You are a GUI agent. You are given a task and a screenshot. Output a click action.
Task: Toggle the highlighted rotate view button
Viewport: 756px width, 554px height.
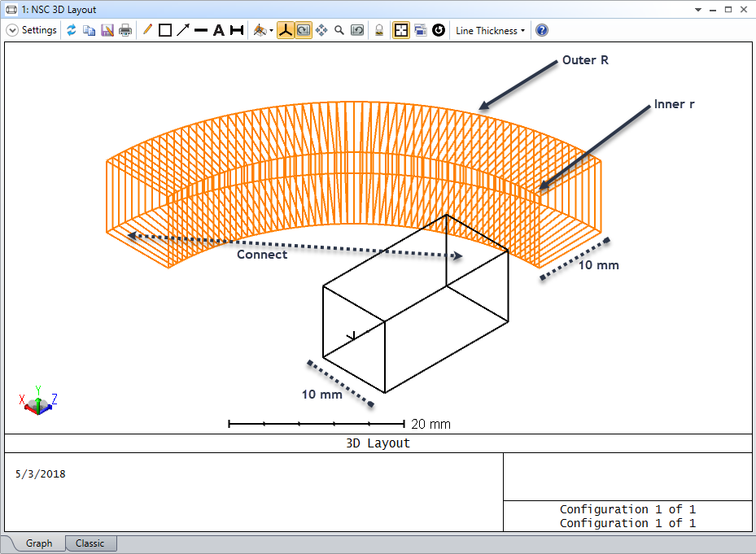pos(304,30)
